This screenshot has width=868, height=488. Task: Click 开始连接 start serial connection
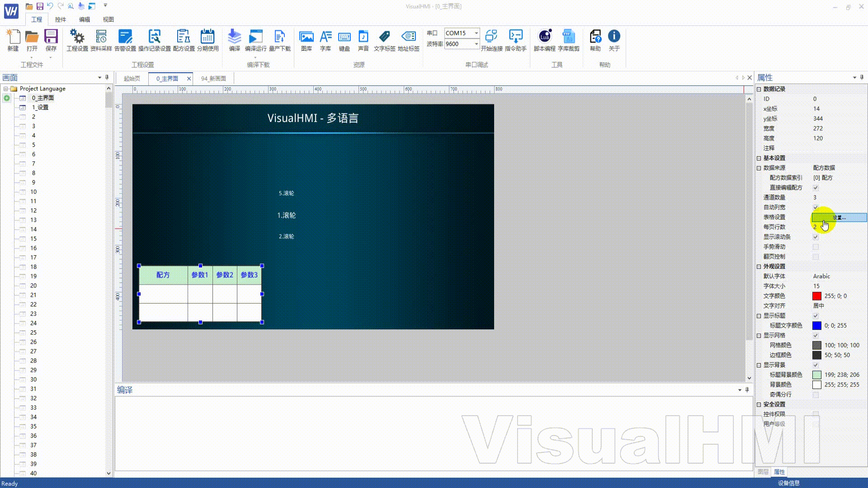(491, 40)
